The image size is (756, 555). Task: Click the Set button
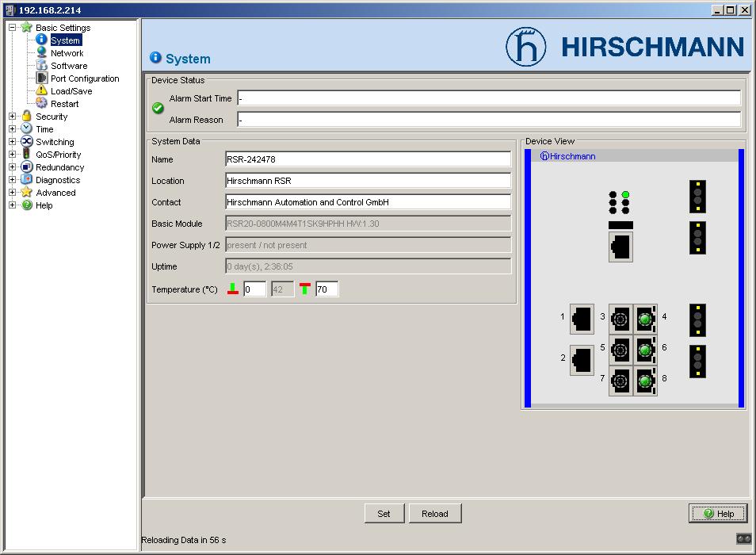click(384, 514)
